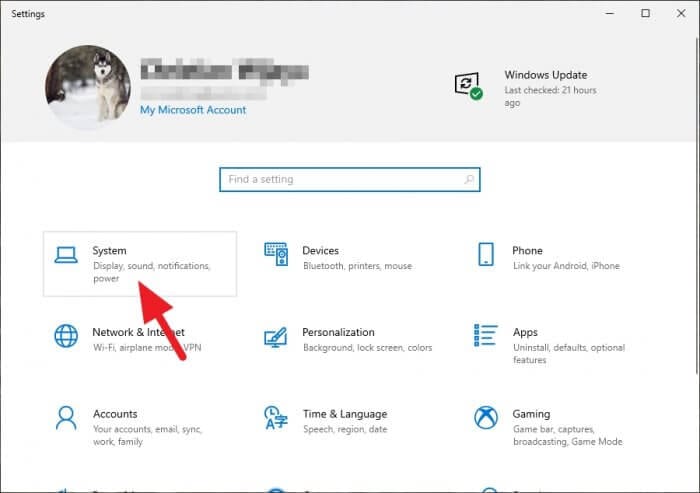Maximize the Settings window
The height and width of the screenshot is (493, 700).
point(646,13)
